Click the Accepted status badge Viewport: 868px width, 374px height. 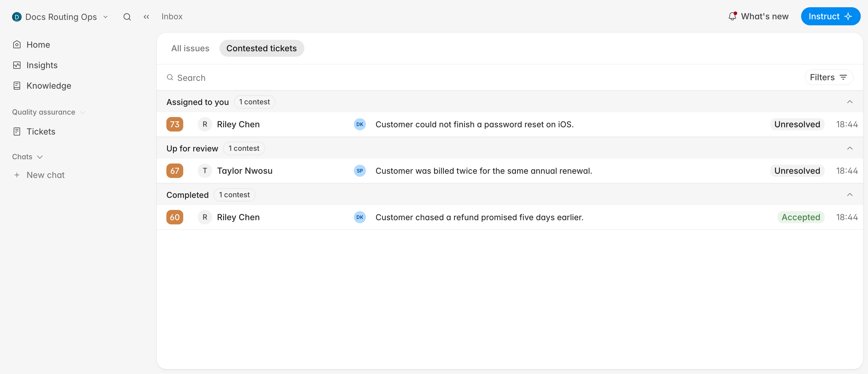[800, 217]
